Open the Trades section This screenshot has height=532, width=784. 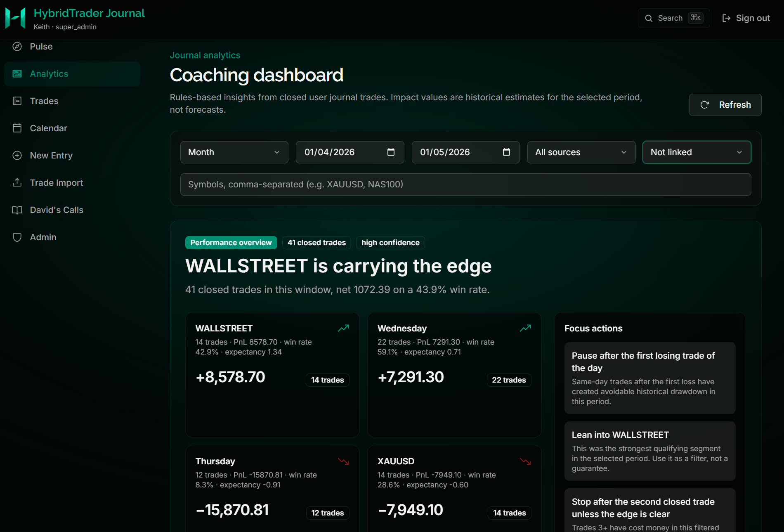tap(72, 101)
